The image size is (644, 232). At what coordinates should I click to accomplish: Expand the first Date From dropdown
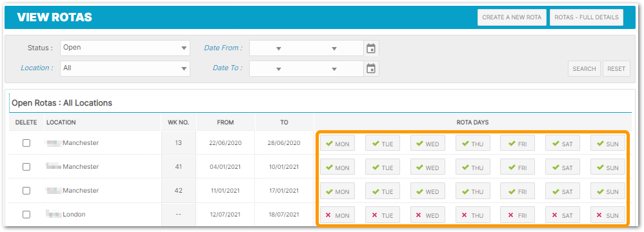tap(278, 48)
